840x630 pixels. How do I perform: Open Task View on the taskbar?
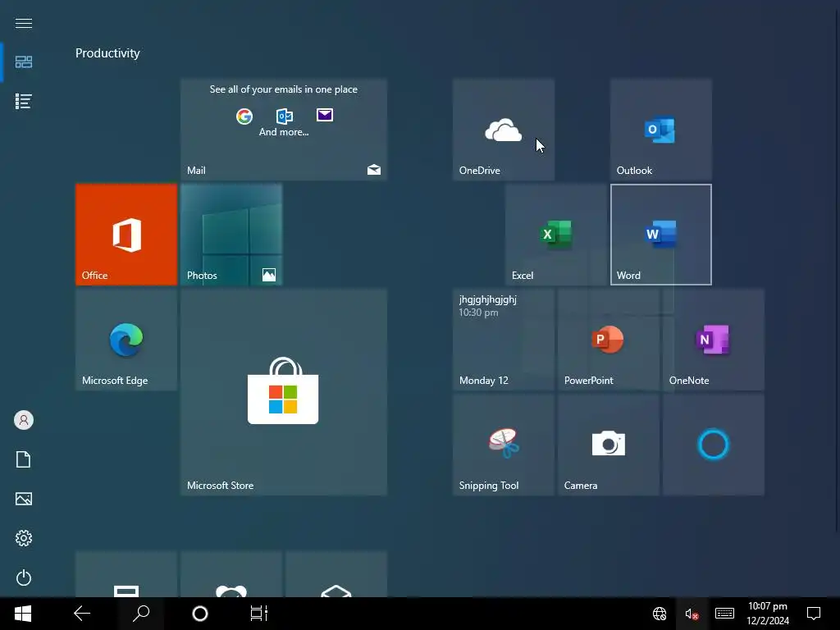(x=258, y=614)
